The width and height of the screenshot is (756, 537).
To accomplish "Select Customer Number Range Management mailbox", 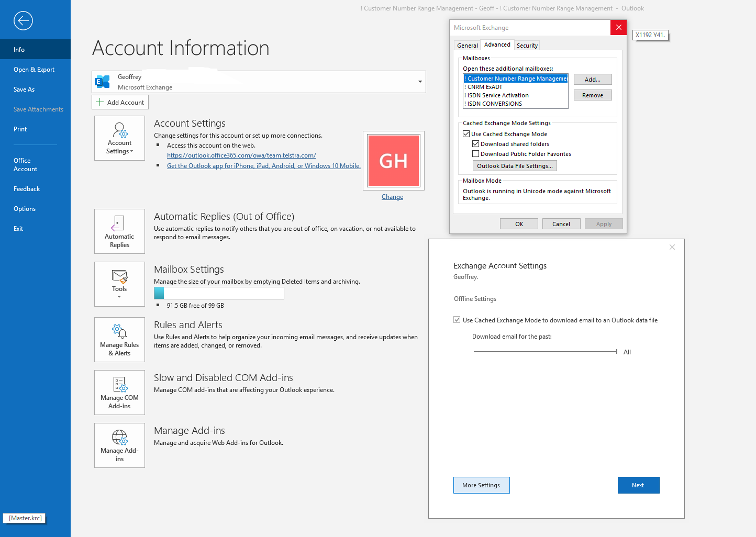I will pos(516,79).
